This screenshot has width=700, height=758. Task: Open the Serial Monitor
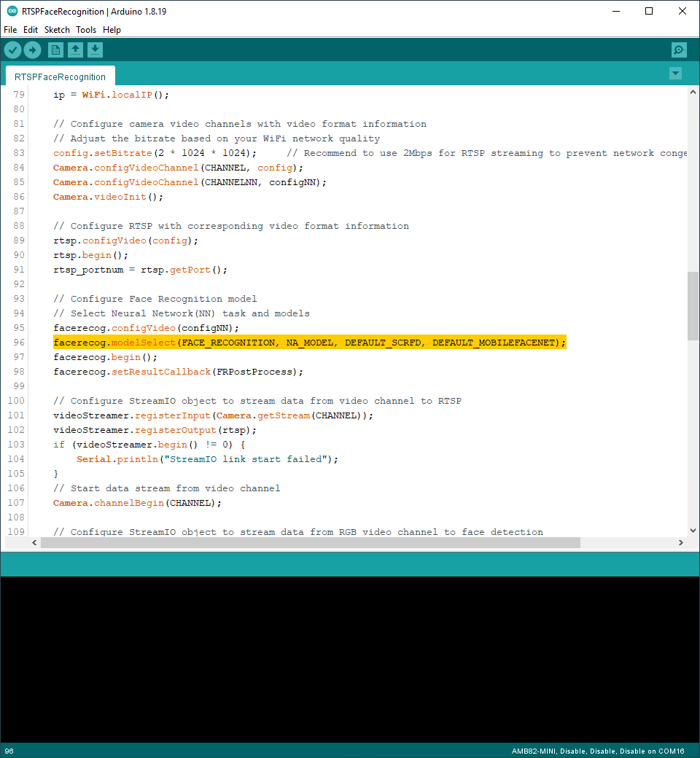pyautogui.click(x=679, y=50)
